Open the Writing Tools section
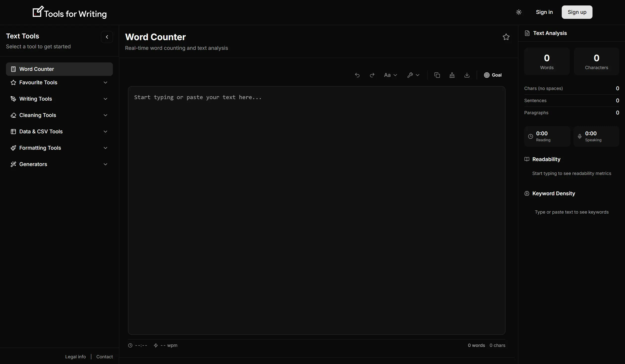This screenshot has width=625, height=364. click(59, 99)
